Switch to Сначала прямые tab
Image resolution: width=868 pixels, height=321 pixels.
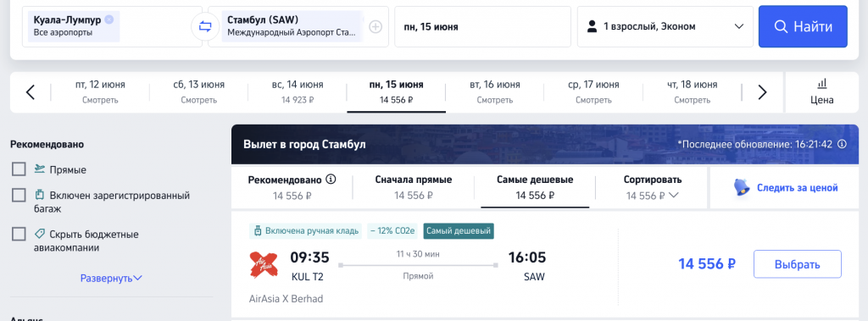[x=414, y=188]
